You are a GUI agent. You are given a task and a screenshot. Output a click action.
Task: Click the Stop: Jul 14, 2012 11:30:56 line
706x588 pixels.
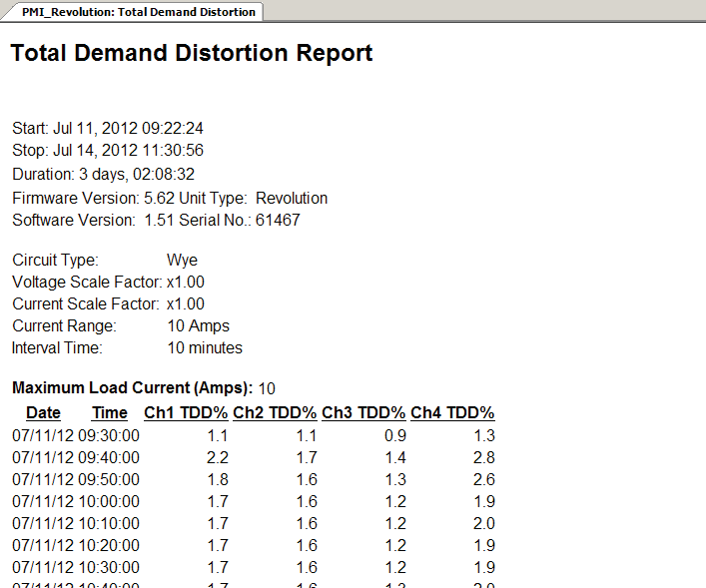(108, 151)
